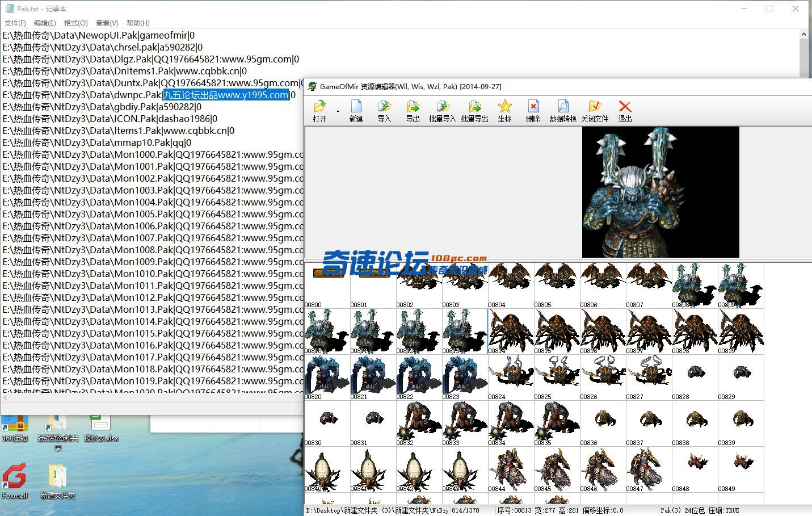Viewport: 812px width, 516px height.
Task: Click the 数据转换 data convert icon
Action: (563, 111)
